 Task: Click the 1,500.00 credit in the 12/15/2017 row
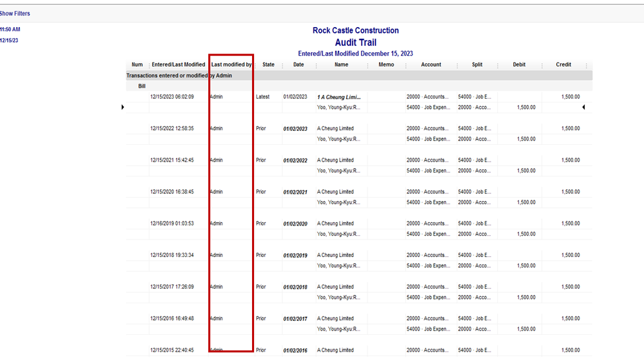[x=571, y=287]
